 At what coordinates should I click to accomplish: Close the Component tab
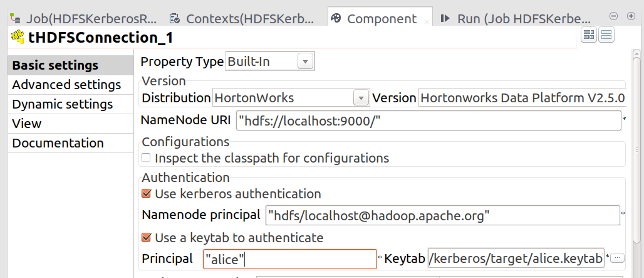[427, 22]
